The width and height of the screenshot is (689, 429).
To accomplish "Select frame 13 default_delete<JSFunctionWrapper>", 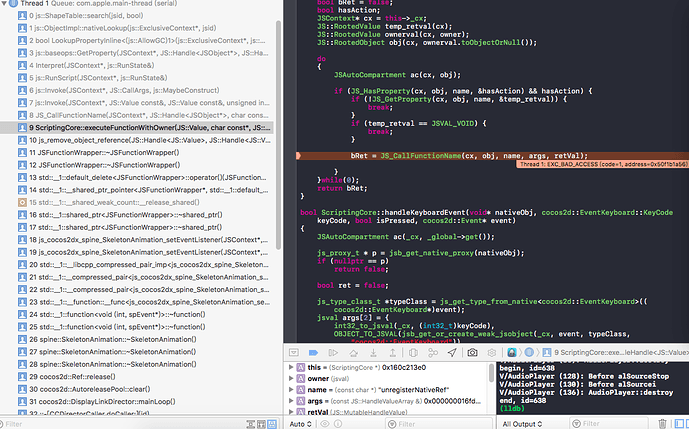I will click(x=137, y=178).
